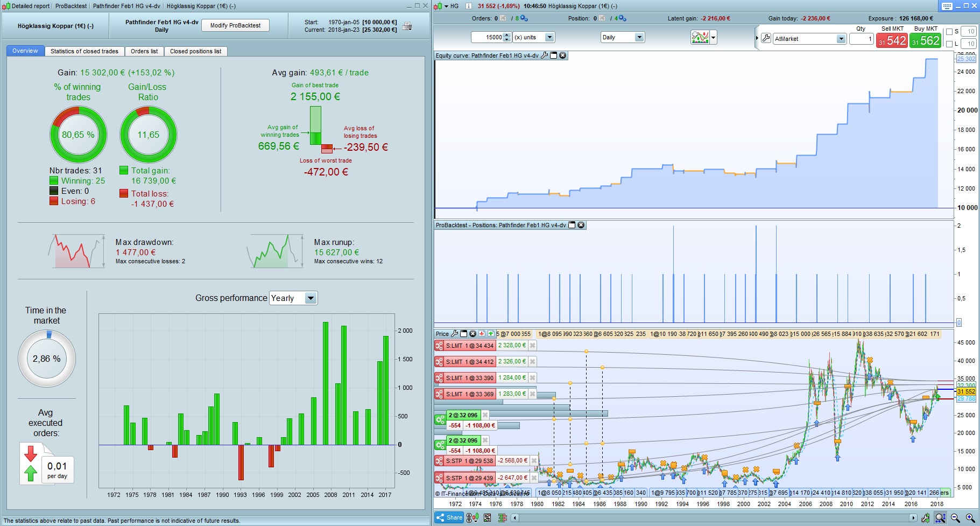Open order panel wrench settings
This screenshot has height=526, width=980.
click(766, 38)
